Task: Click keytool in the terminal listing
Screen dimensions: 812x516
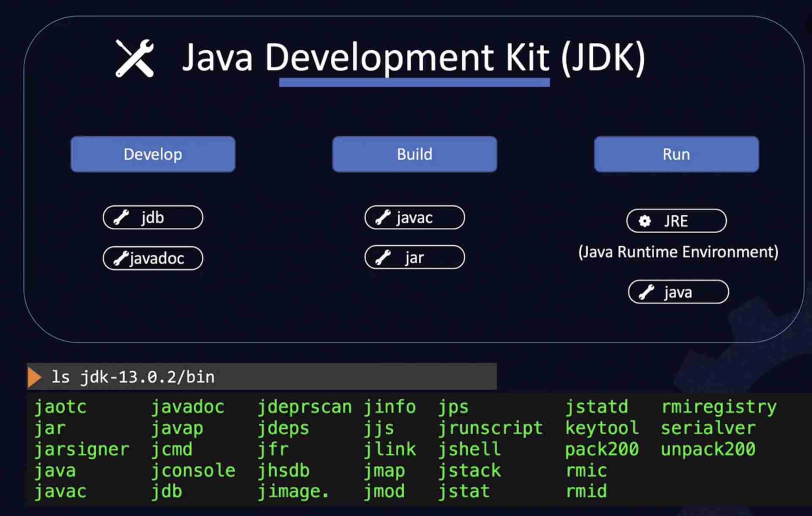Action: (602, 428)
